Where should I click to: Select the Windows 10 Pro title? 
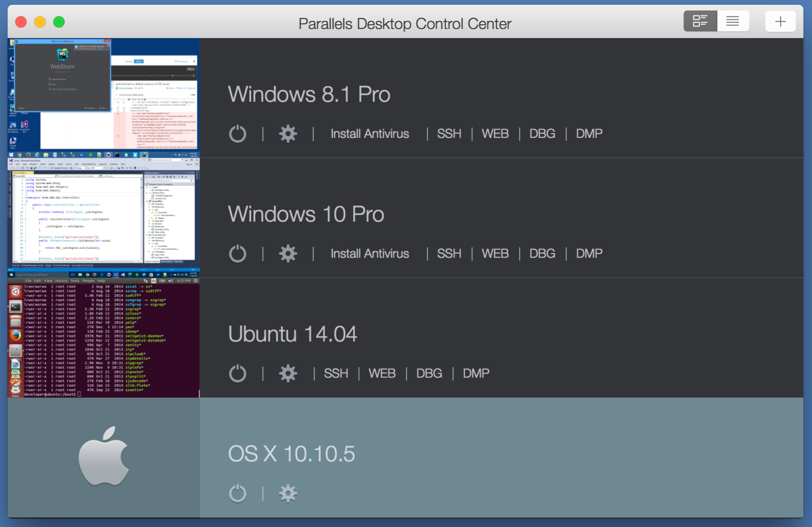coord(306,214)
